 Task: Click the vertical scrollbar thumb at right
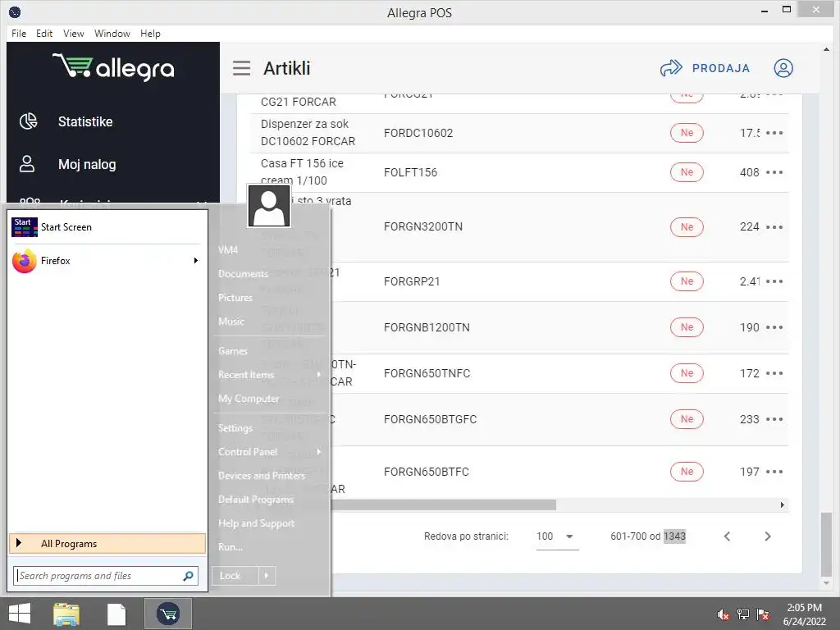pos(827,544)
